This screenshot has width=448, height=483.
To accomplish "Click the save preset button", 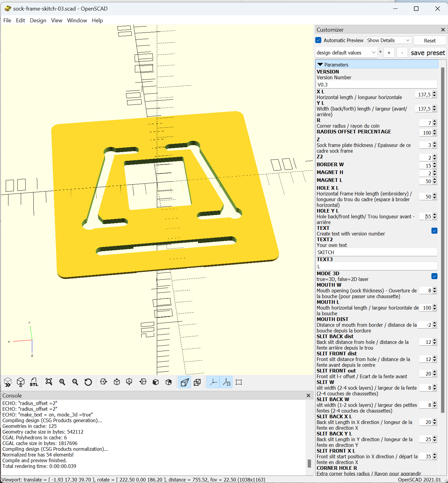I will pos(428,53).
